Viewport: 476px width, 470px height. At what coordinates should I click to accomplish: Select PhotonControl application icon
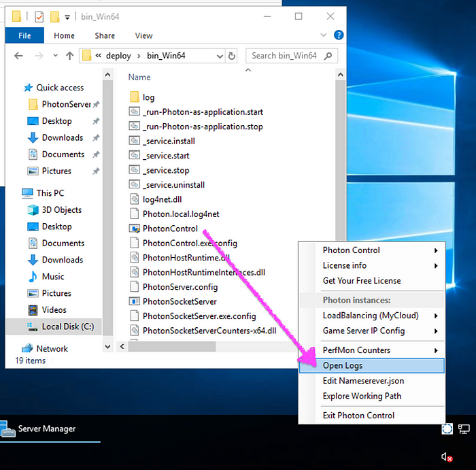(x=135, y=229)
